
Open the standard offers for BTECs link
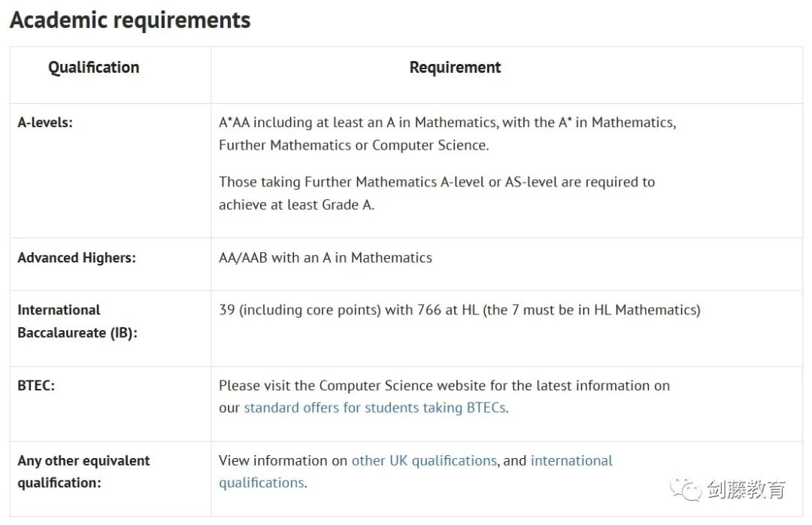click(x=374, y=408)
